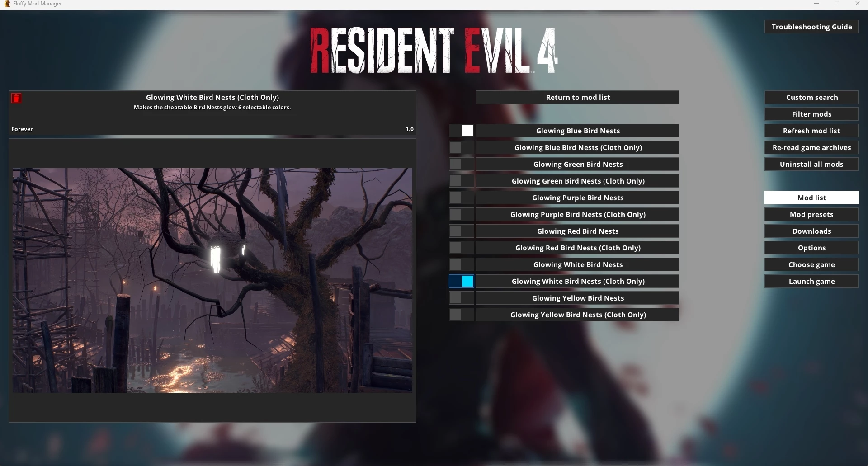Open Custom search
The width and height of the screenshot is (868, 466).
(811, 97)
